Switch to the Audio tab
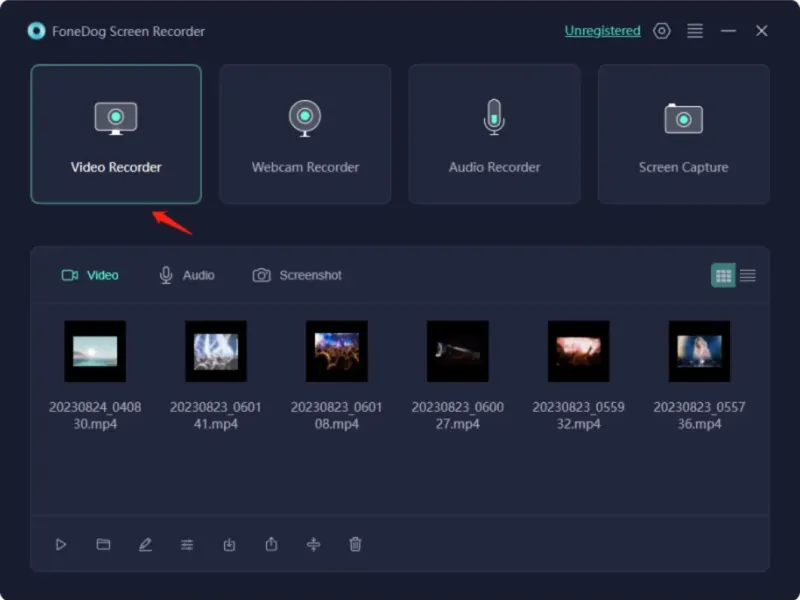This screenshot has height=600, width=800. 187,276
